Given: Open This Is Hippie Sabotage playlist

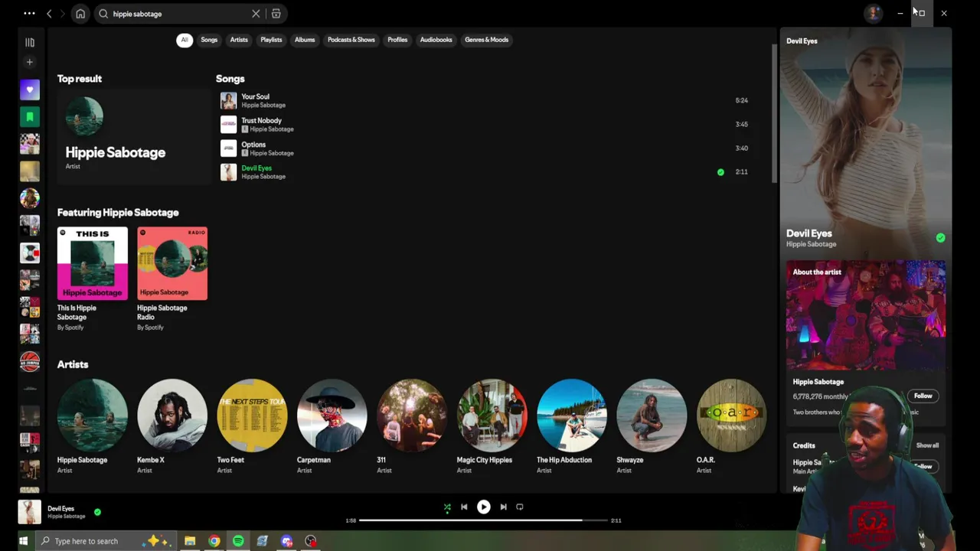Looking at the screenshot, I should [x=93, y=279].
